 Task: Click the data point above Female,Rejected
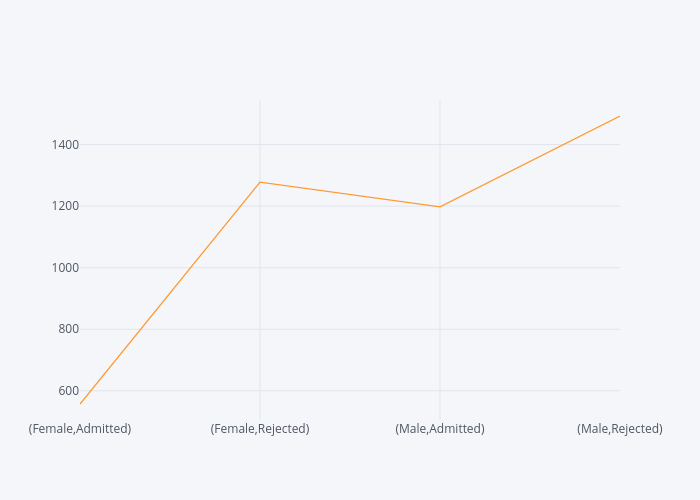[260, 182]
